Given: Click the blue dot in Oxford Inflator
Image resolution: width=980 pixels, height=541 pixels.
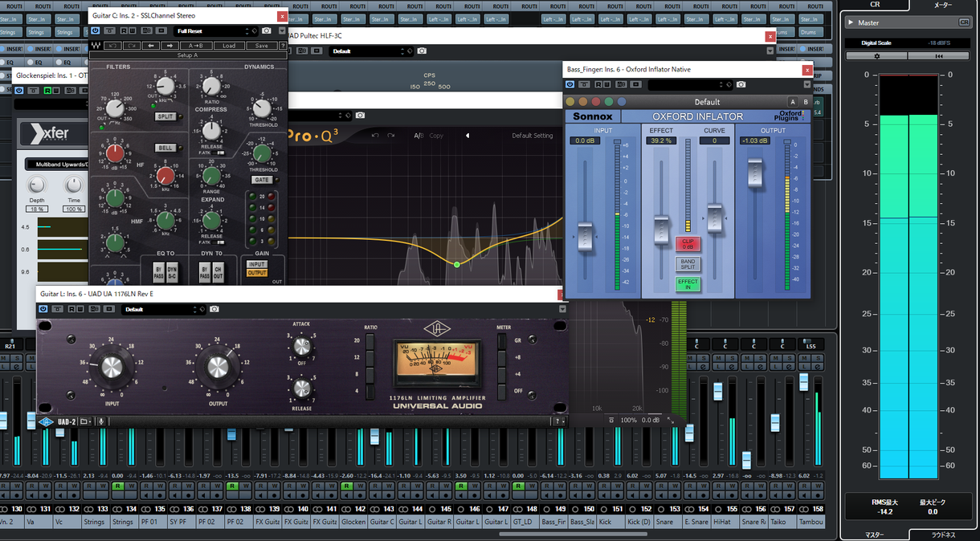Looking at the screenshot, I should tap(622, 102).
